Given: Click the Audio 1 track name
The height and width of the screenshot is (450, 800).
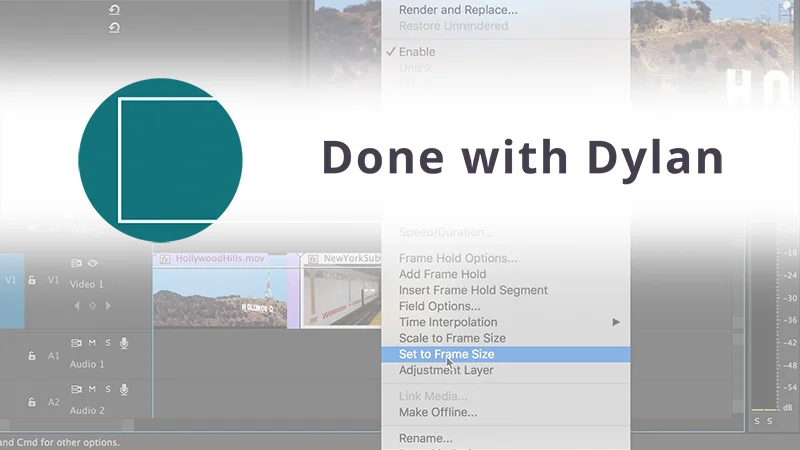Looking at the screenshot, I should [x=87, y=364].
